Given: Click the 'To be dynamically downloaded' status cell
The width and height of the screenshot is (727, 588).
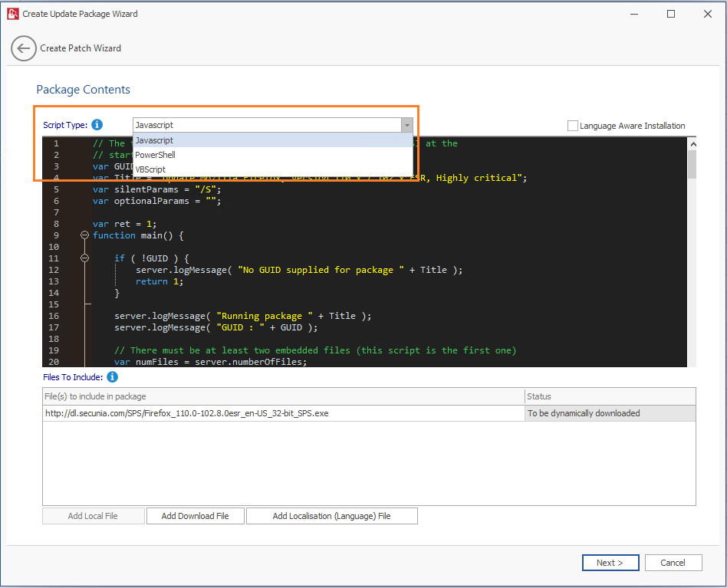Looking at the screenshot, I should (610, 413).
